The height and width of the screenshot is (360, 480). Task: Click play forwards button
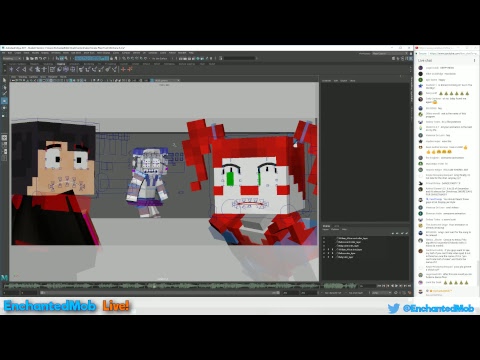397,286
